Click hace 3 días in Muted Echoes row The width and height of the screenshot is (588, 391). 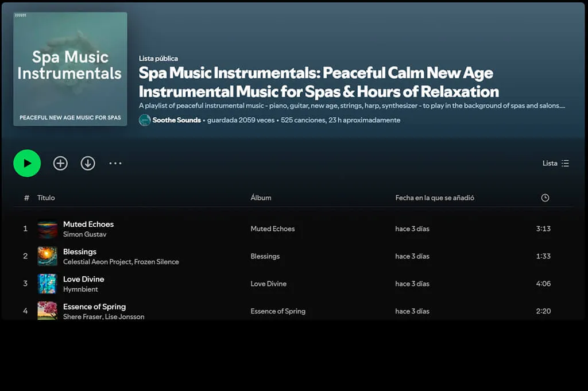tap(412, 229)
